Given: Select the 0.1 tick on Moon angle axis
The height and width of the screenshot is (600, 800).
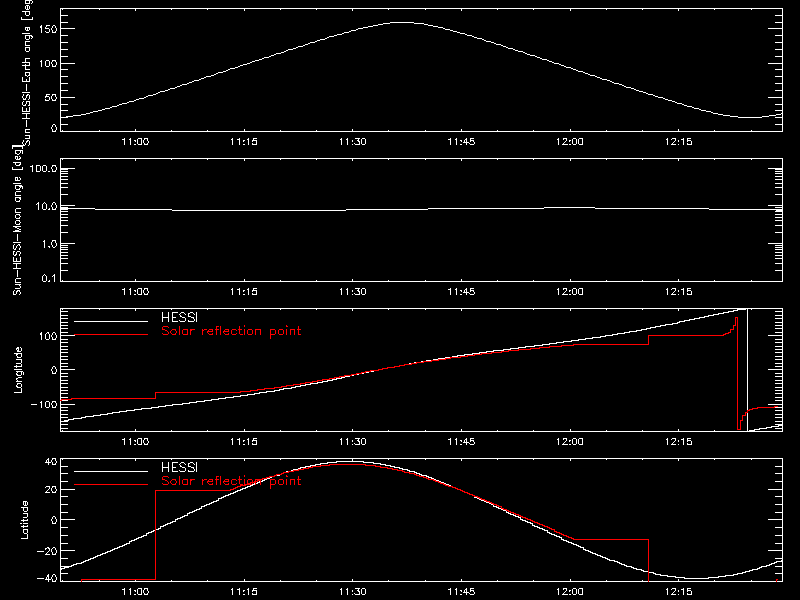Looking at the screenshot, I should pos(49,278).
